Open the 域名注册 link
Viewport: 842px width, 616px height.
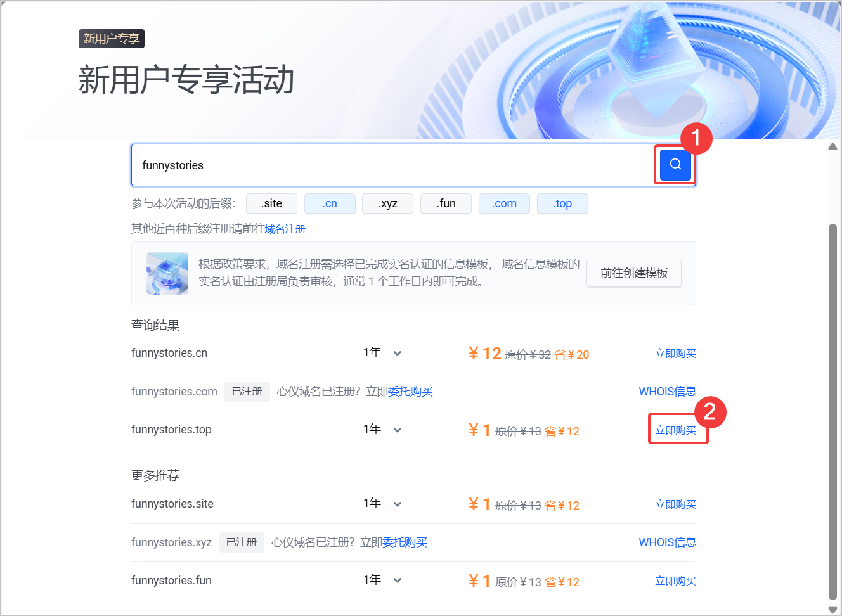click(285, 229)
